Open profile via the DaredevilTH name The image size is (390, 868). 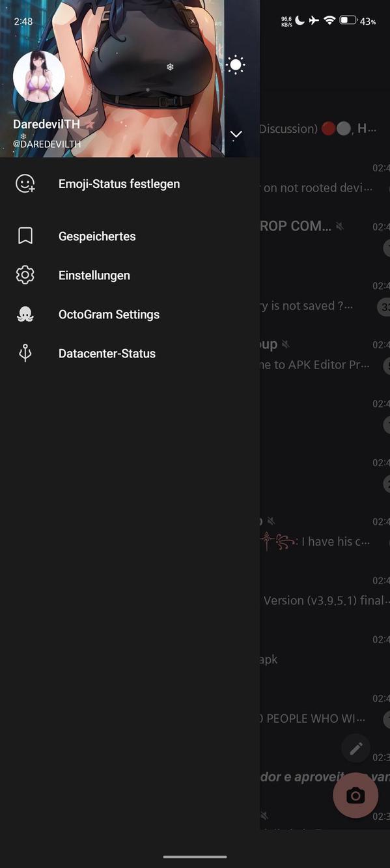point(45,126)
